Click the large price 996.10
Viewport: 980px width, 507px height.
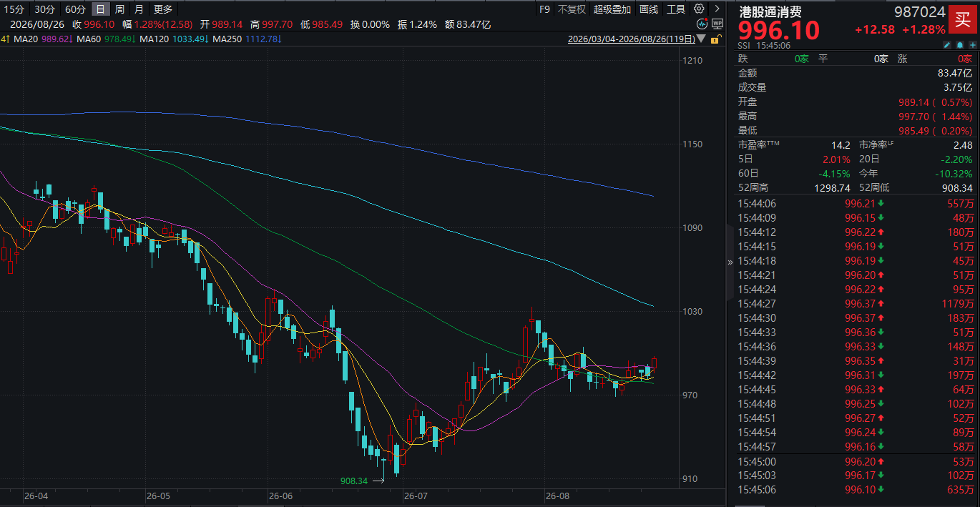pyautogui.click(x=779, y=32)
